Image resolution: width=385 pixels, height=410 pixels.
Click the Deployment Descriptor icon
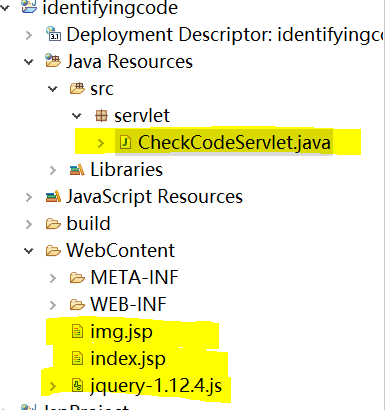53,34
